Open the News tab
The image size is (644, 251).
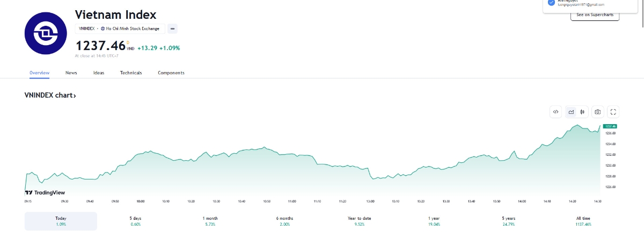[x=71, y=73]
